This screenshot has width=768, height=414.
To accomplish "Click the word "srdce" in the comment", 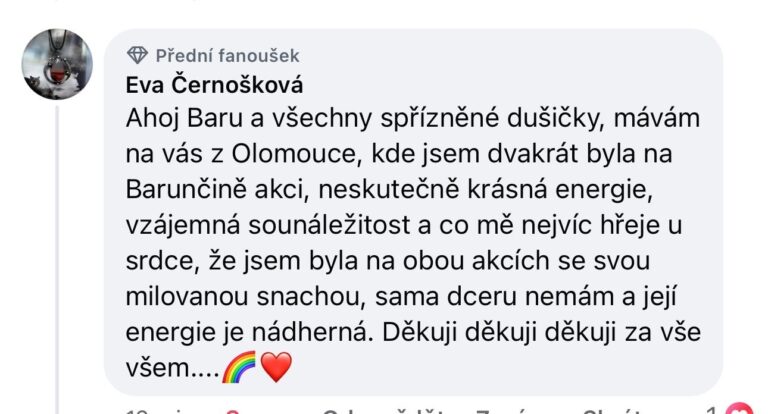I will click(x=153, y=261).
